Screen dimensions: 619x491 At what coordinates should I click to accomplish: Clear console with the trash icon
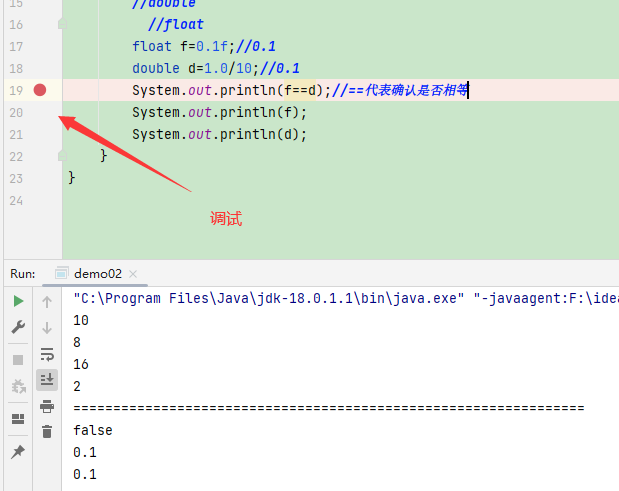coord(47,431)
